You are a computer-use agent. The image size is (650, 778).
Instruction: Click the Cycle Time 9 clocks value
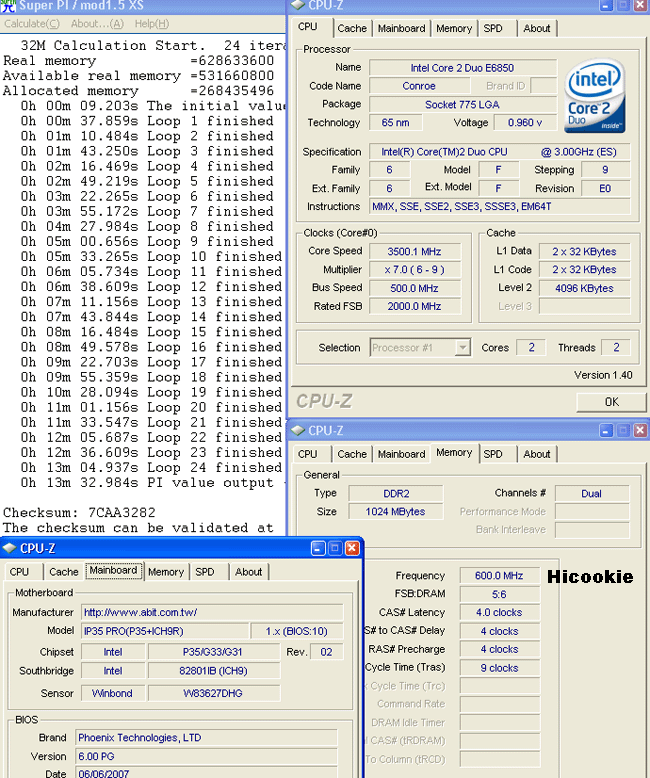[x=499, y=668]
